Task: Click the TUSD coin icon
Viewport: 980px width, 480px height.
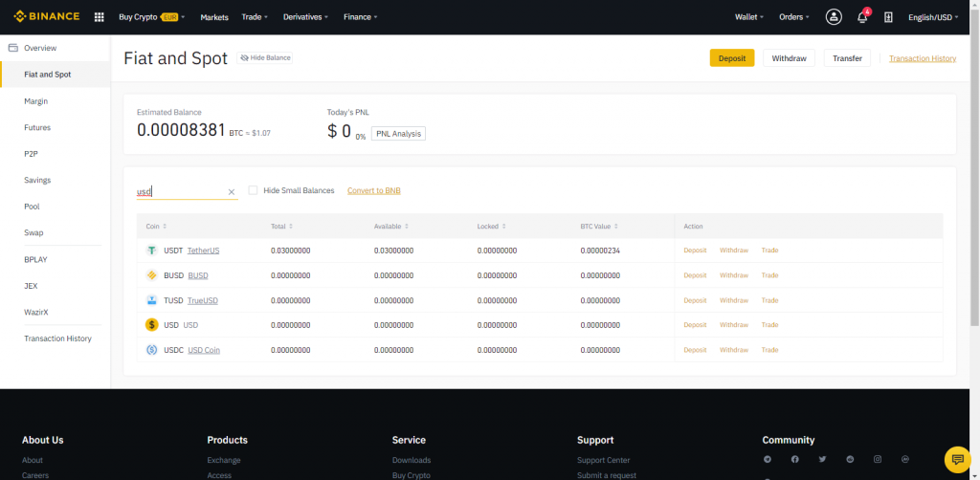Action: 151,300
